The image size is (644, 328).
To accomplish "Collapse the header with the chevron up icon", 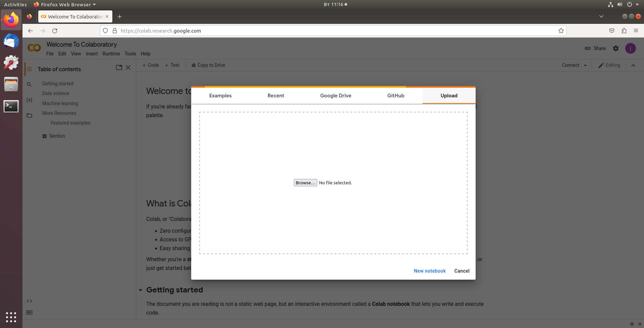I will (633, 65).
